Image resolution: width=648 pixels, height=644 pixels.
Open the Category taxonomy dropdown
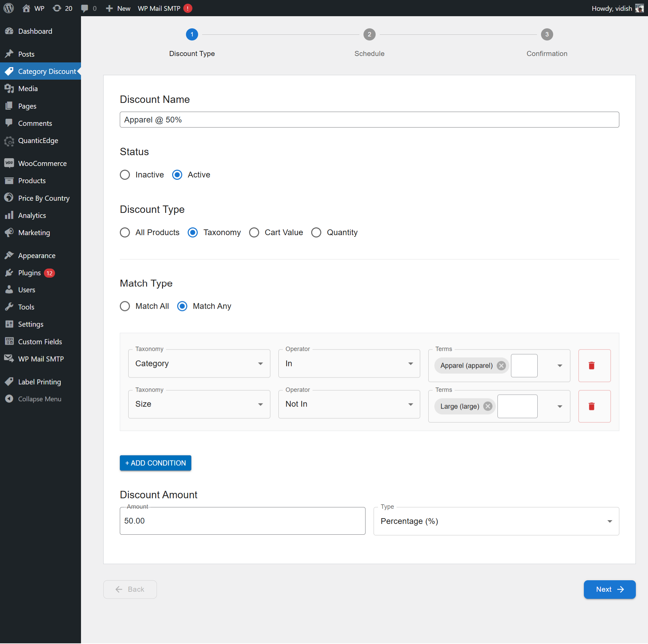tap(199, 363)
